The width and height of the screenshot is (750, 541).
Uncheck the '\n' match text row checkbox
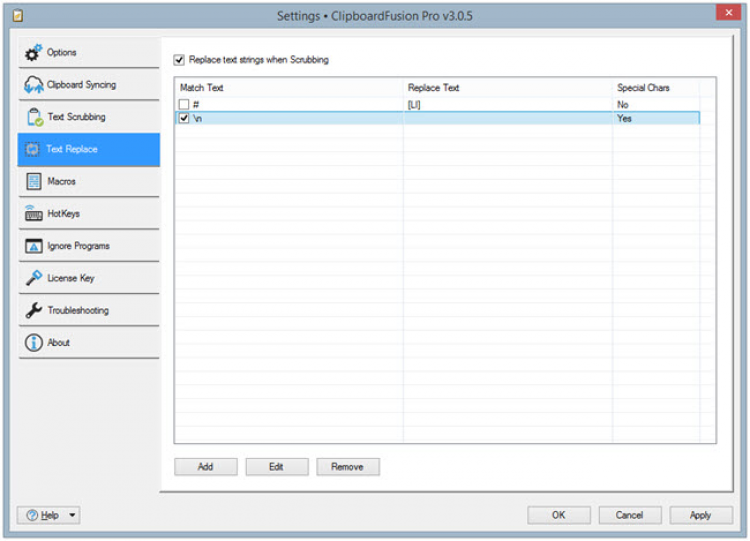tap(184, 118)
